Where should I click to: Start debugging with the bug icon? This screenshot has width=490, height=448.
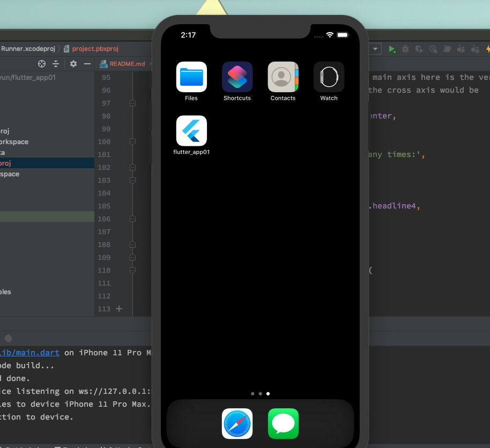point(405,49)
